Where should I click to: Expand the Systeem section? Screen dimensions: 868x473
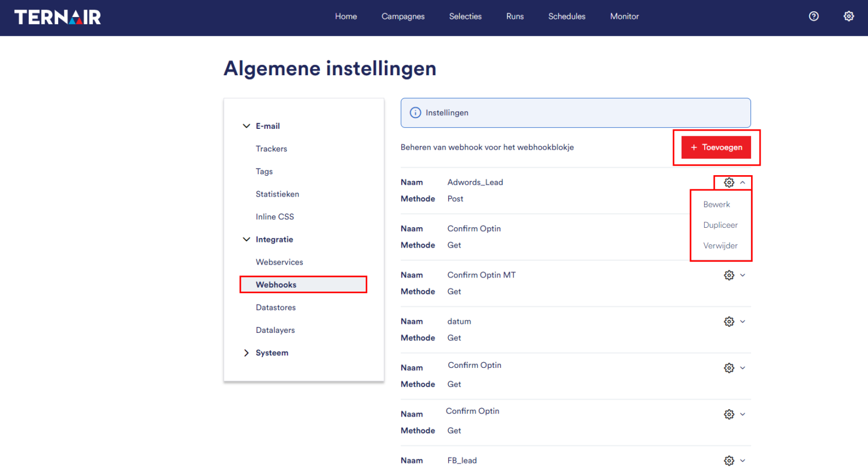click(246, 353)
